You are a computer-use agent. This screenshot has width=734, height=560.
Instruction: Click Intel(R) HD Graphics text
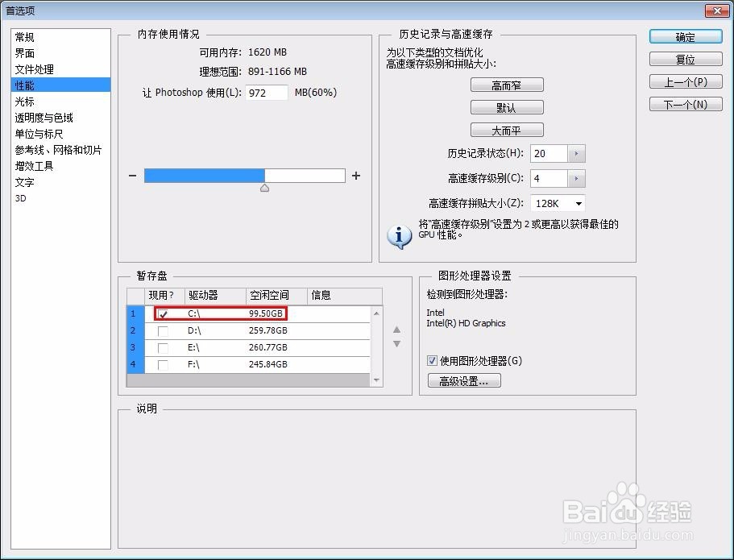[466, 323]
